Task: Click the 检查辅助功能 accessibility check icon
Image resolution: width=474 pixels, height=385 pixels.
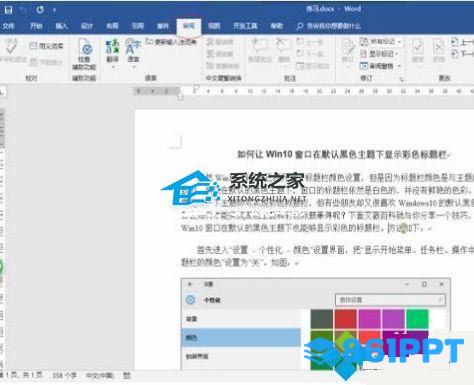Action: click(x=84, y=54)
